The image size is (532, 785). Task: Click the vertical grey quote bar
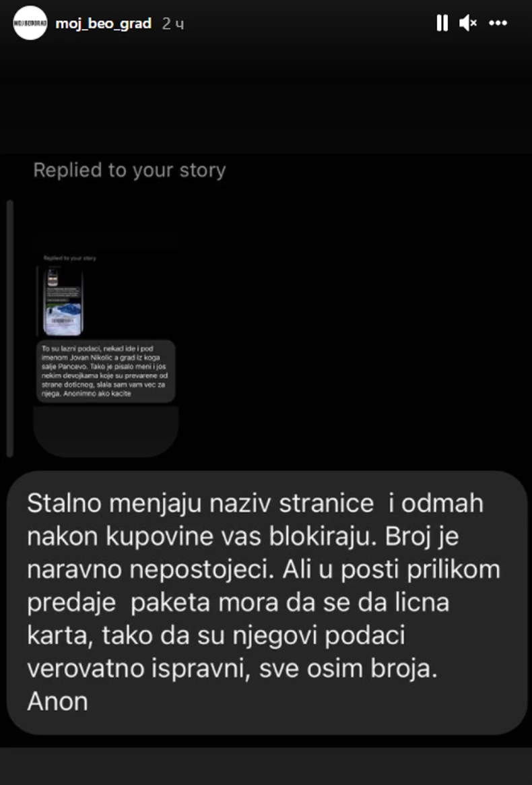9,328
